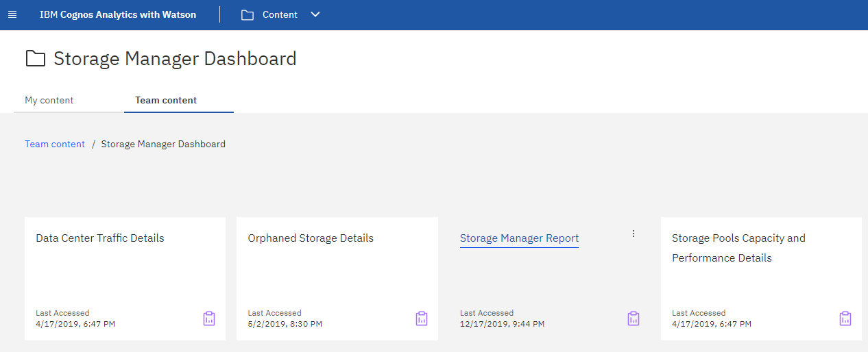Open Storage Pools Capacity and Performance Details
Viewport: 868px width, 352px height.
[738, 247]
